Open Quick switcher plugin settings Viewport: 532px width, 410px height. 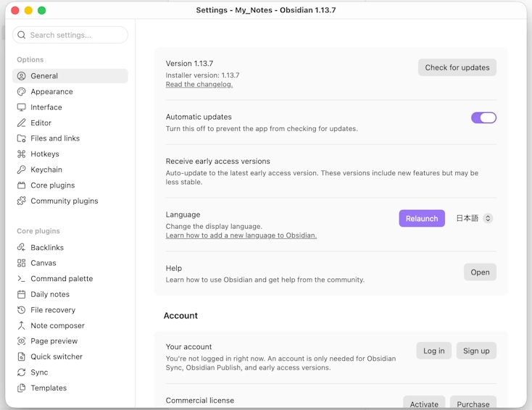tap(70, 356)
